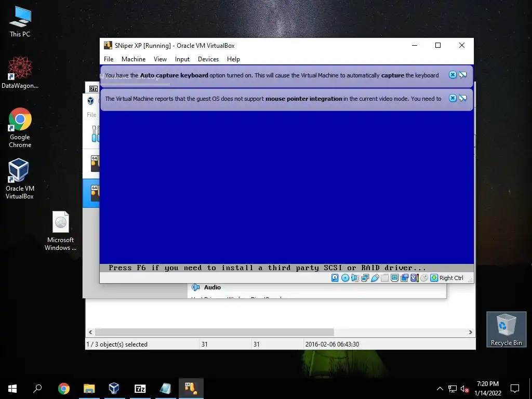
Task: Open the audio indicator in VM status bar
Action: 355,278
